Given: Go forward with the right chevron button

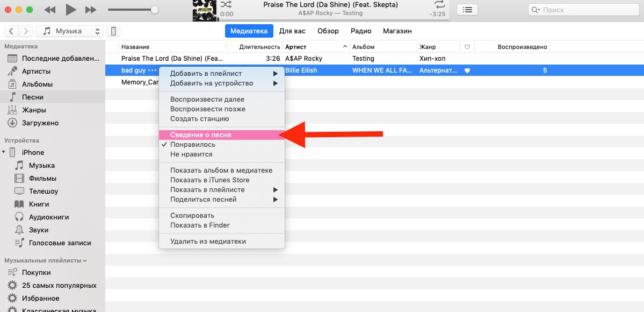Looking at the screenshot, I should [x=26, y=31].
